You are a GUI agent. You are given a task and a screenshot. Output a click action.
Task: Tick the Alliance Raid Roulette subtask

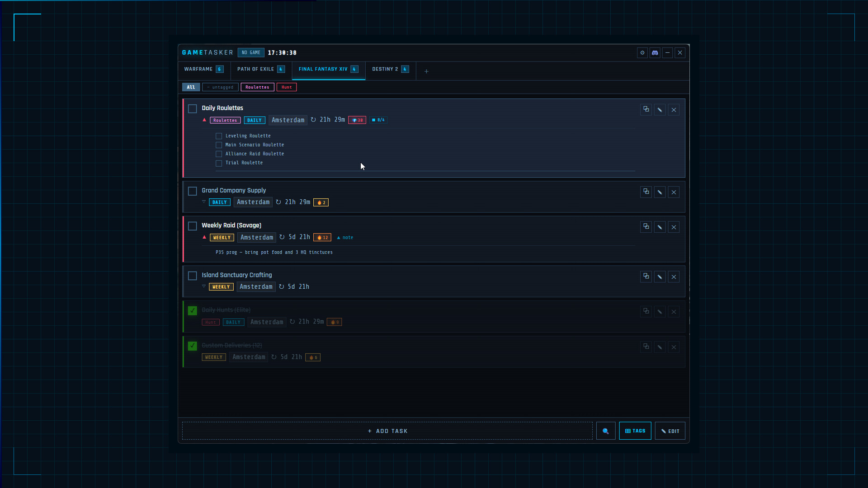coord(219,154)
